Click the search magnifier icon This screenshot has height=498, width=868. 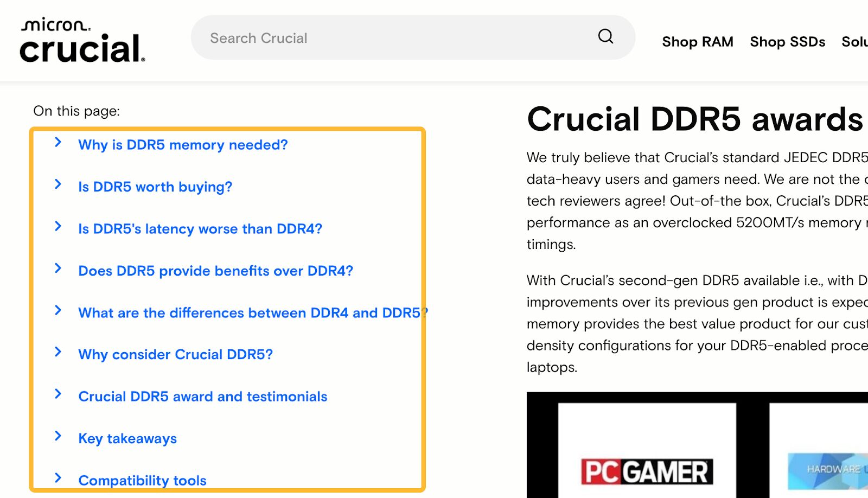605,37
